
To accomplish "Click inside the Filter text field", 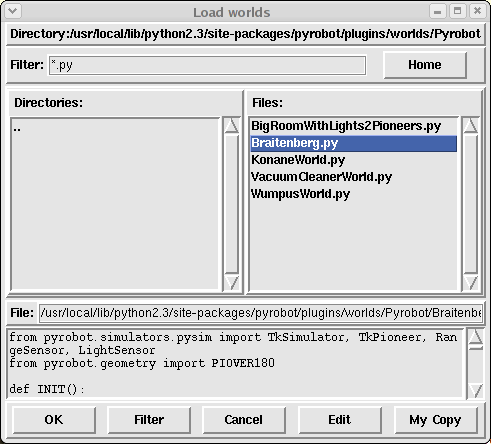I will click(x=207, y=65).
